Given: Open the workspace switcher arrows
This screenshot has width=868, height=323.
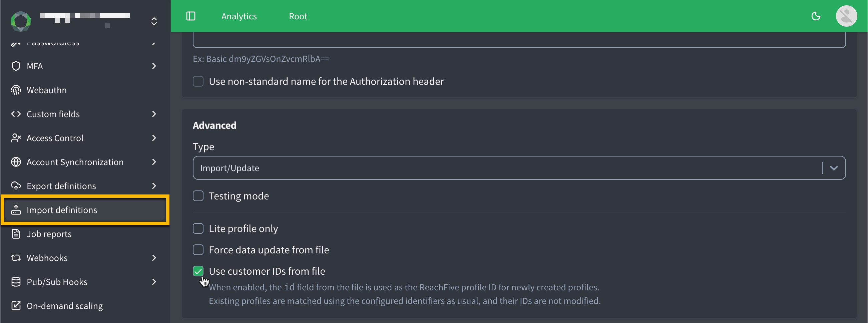Looking at the screenshot, I should [x=154, y=21].
